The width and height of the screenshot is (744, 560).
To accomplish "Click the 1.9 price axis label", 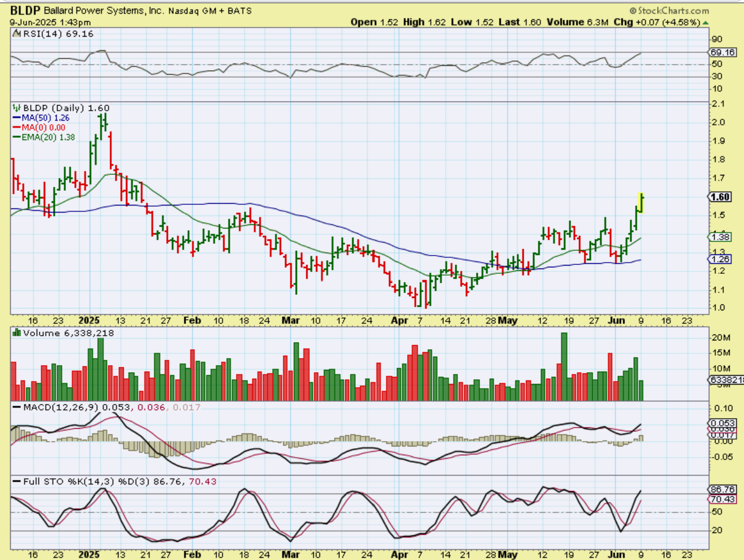I will (719, 141).
